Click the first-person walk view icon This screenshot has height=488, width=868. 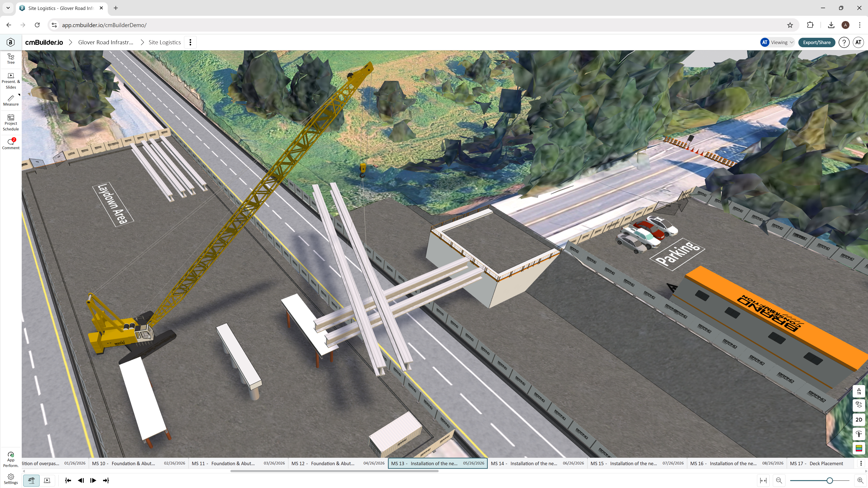[x=859, y=434]
